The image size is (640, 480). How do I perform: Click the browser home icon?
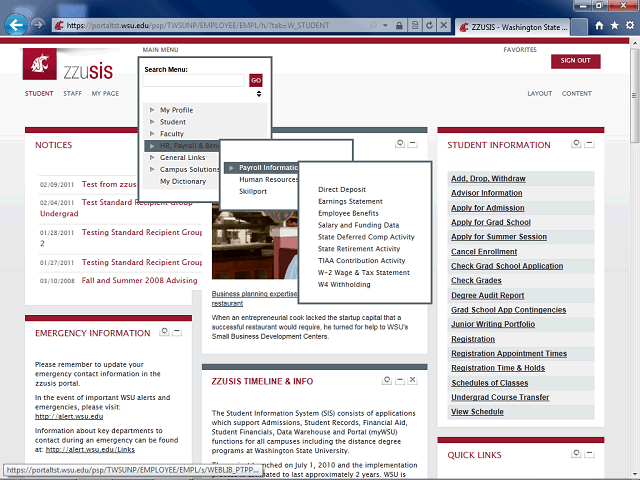coord(599,24)
